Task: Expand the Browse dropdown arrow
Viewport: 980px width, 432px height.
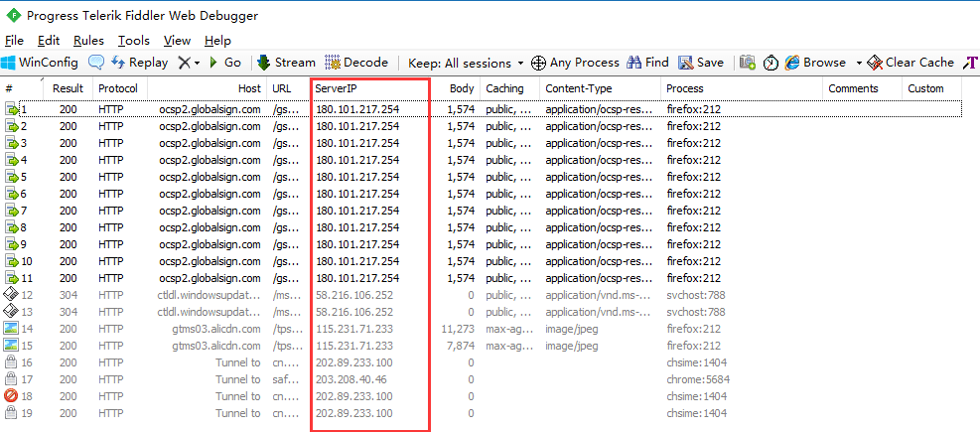Action: pos(859,64)
